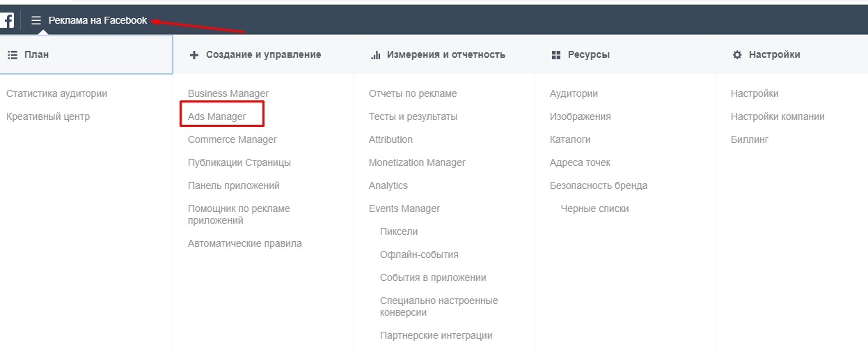Open Креативный центр

[48, 116]
